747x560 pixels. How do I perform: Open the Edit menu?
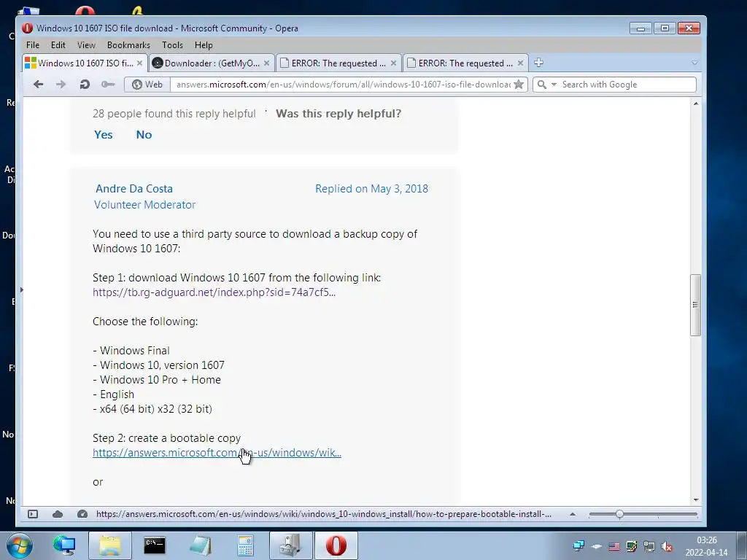point(58,44)
